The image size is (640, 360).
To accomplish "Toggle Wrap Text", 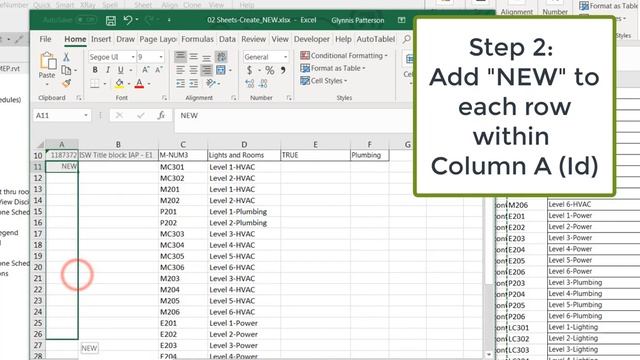I will click(x=221, y=57).
